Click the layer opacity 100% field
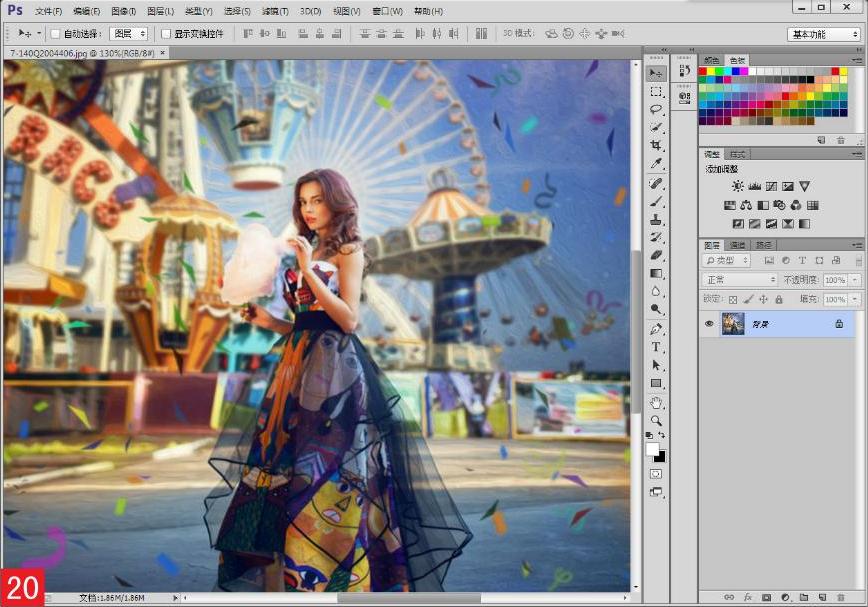Viewport: 868px width, 607px height. pos(835,280)
